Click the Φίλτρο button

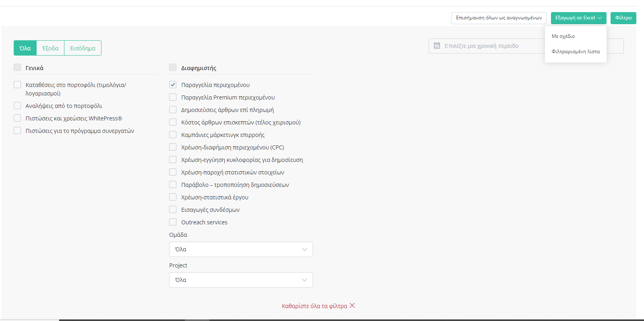(623, 18)
